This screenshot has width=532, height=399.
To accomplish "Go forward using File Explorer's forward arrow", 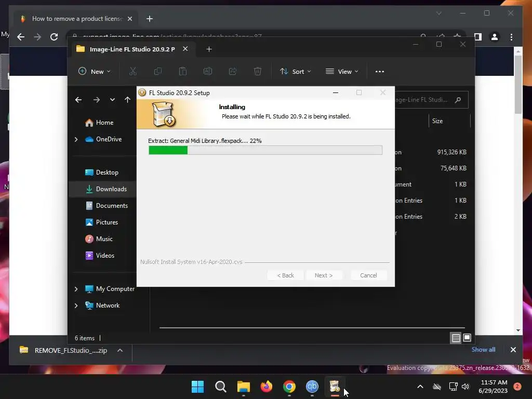I will [x=96, y=100].
